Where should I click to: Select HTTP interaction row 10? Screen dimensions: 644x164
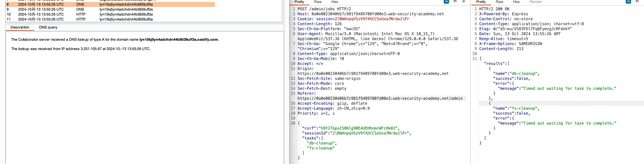(100, 14)
